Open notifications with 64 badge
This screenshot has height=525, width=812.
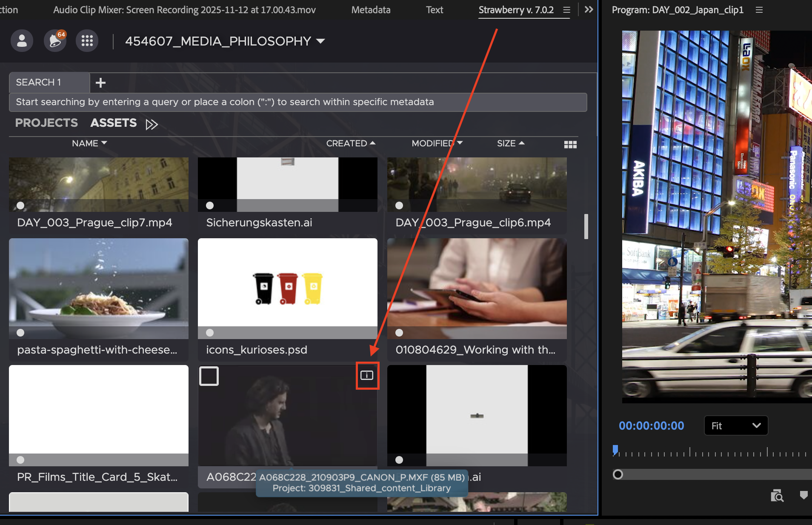point(55,41)
